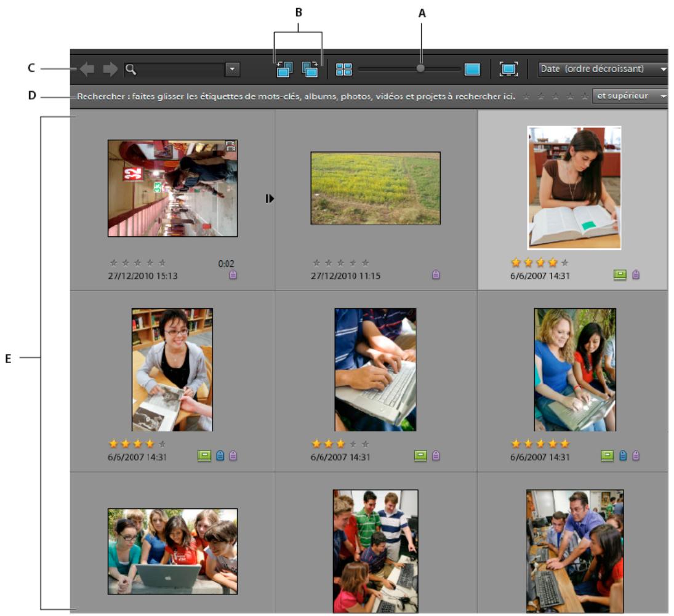674x616 pixels.
Task: Open full screen view icon
Action: (x=508, y=69)
